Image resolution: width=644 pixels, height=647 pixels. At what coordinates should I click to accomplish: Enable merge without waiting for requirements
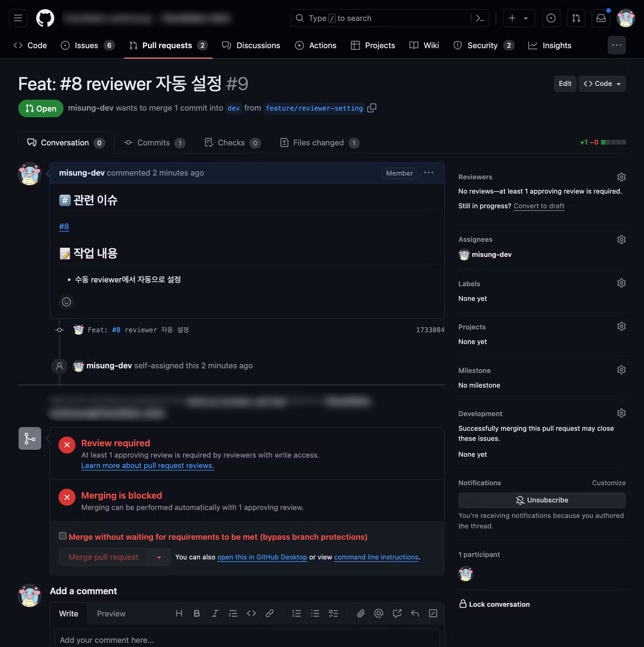pos(63,536)
